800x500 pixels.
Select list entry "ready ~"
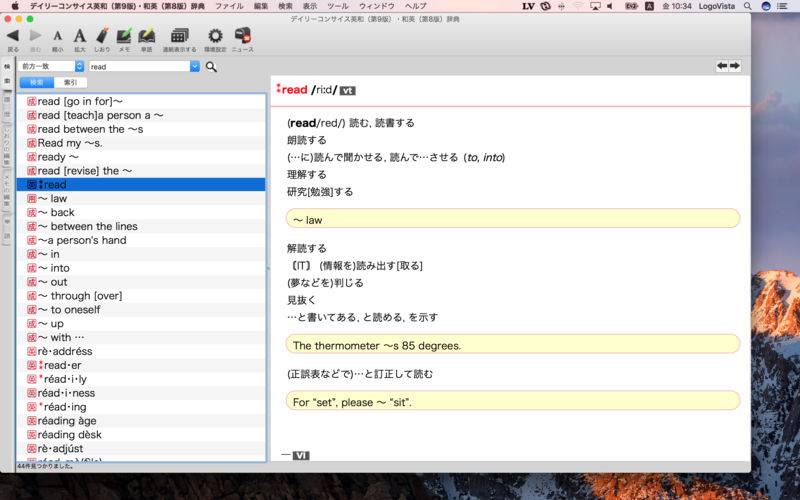pyautogui.click(x=141, y=157)
